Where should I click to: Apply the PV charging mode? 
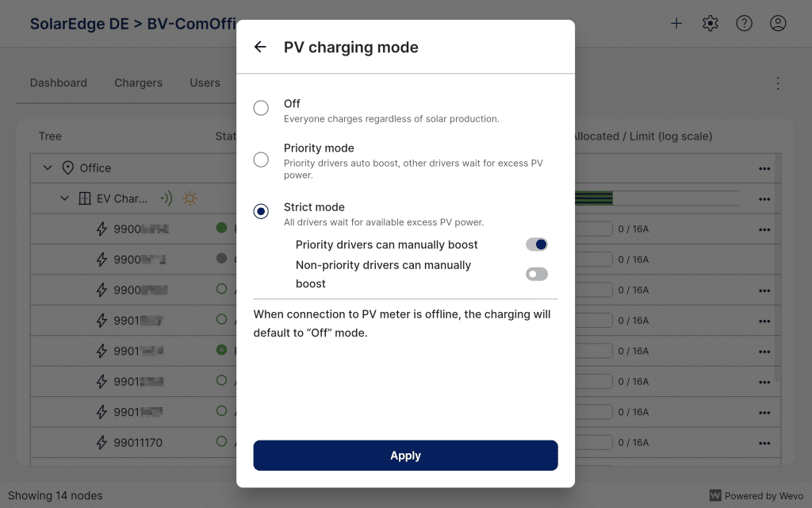click(x=405, y=455)
